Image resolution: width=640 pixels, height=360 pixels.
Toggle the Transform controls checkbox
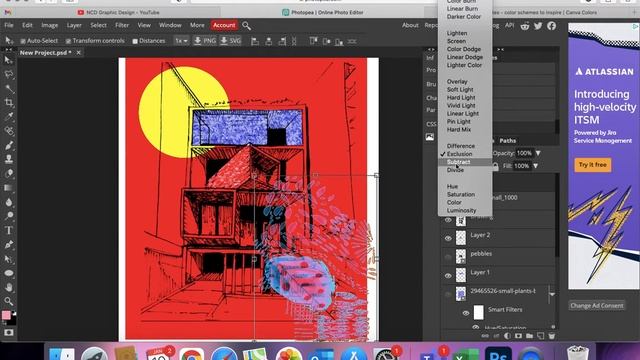pyautogui.click(x=68, y=41)
